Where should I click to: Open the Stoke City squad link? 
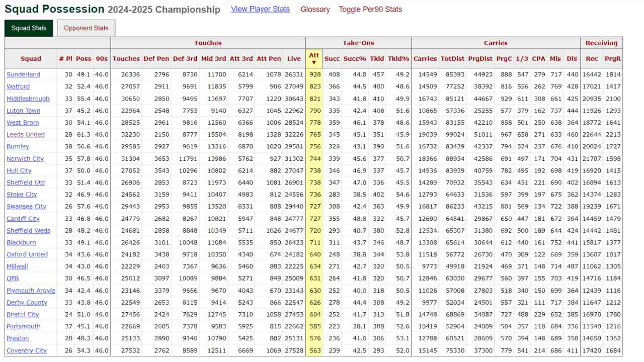point(22,195)
